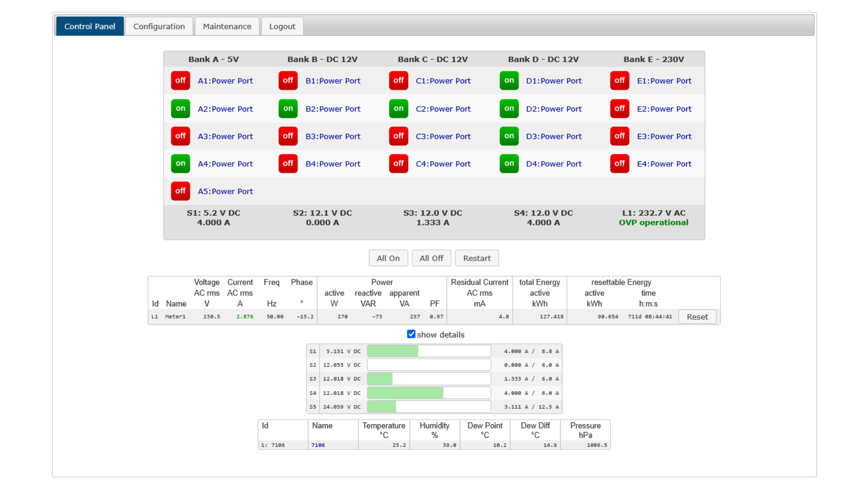The image size is (868, 488).
Task: Click the Logout tab
Action: tap(282, 26)
